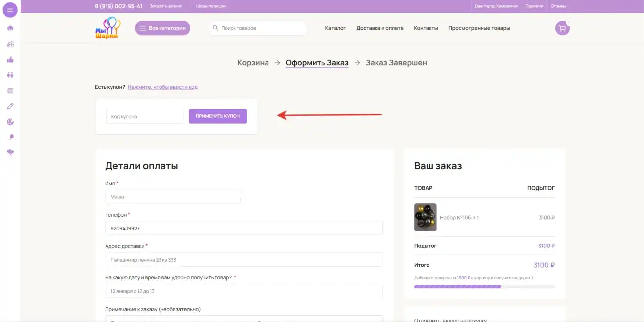Click the gift progress bar
The height and width of the screenshot is (322, 644).
click(484, 286)
